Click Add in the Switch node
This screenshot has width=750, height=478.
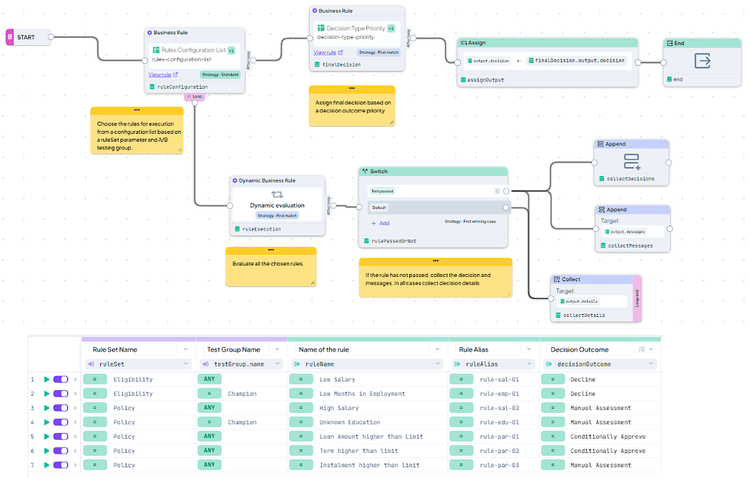click(381, 223)
